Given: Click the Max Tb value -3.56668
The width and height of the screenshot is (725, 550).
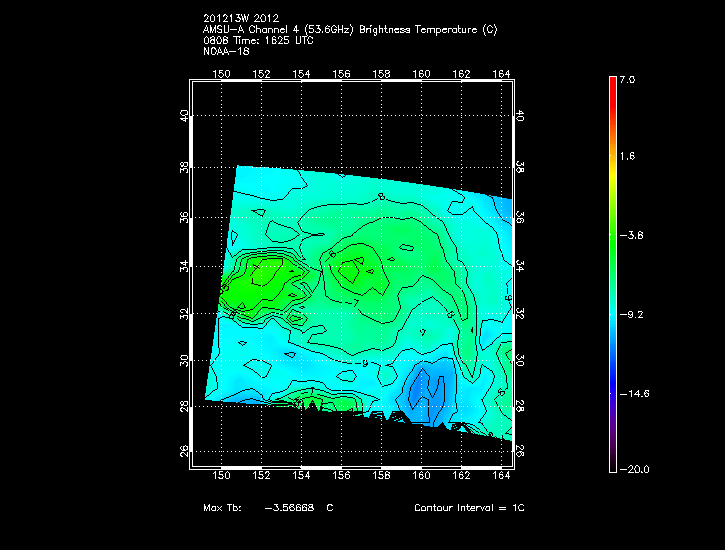Looking at the screenshot, I should (290, 508).
